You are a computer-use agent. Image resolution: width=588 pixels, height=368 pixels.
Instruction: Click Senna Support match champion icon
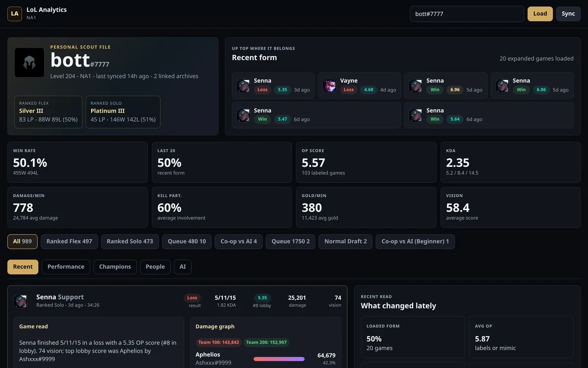pos(21,301)
